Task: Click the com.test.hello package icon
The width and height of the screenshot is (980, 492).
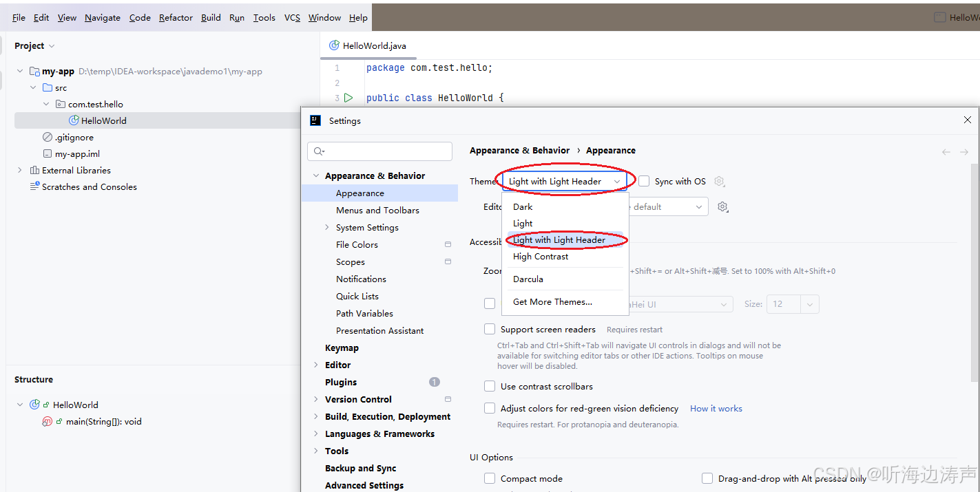Action: [x=60, y=104]
